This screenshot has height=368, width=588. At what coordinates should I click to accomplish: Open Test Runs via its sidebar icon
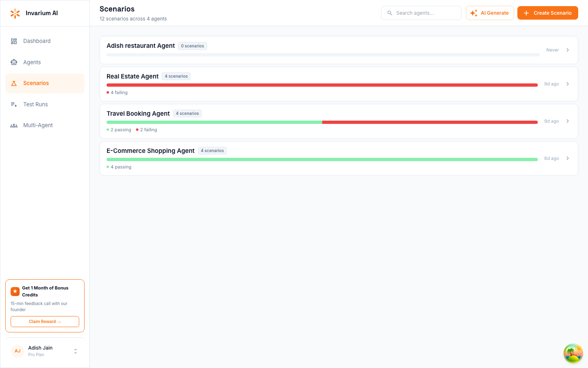[x=14, y=104]
